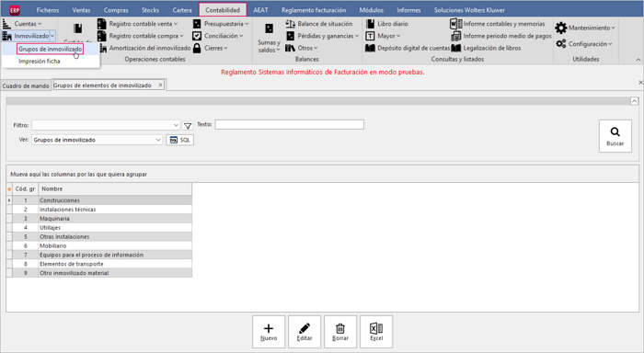
Task: Open Reglamento facturación menu
Action: coord(314,10)
